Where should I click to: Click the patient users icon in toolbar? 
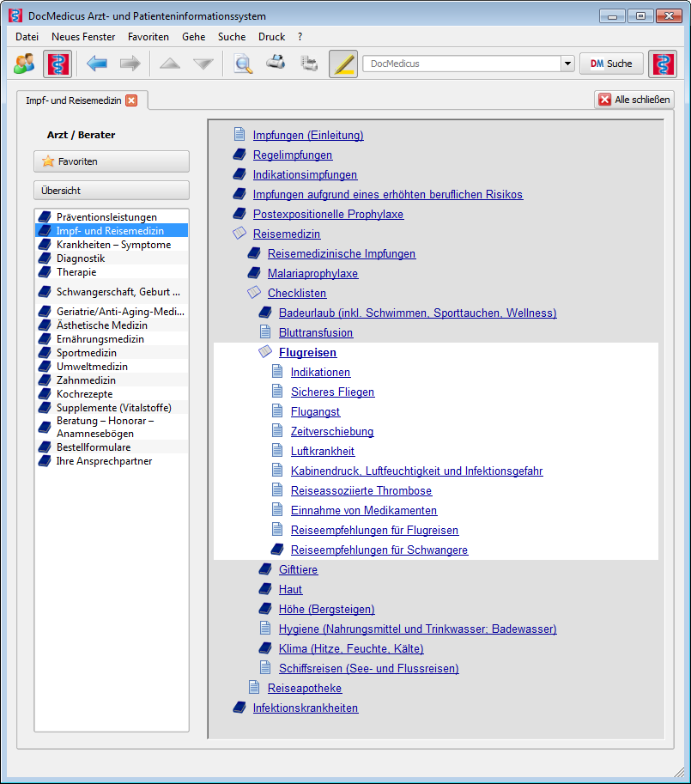(24, 64)
